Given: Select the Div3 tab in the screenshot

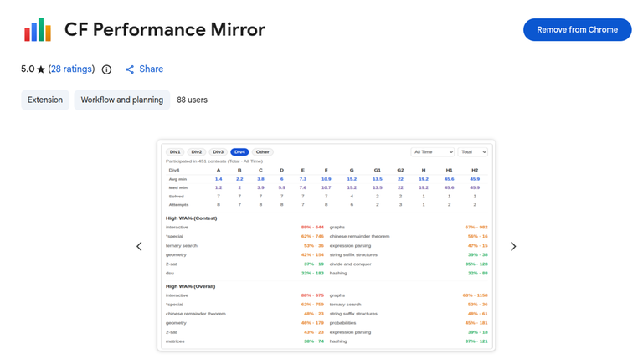Looking at the screenshot, I should click(x=219, y=152).
